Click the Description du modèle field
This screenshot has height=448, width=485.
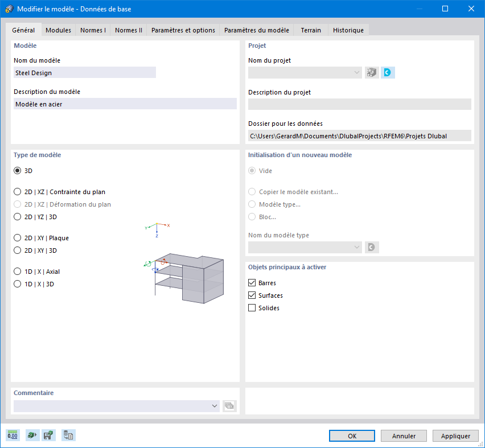tap(125, 104)
